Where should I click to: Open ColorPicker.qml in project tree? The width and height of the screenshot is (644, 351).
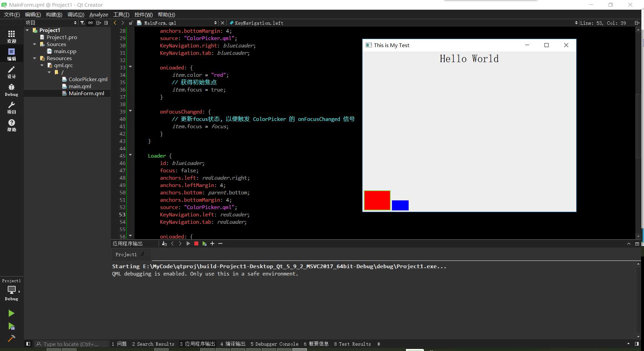point(88,79)
